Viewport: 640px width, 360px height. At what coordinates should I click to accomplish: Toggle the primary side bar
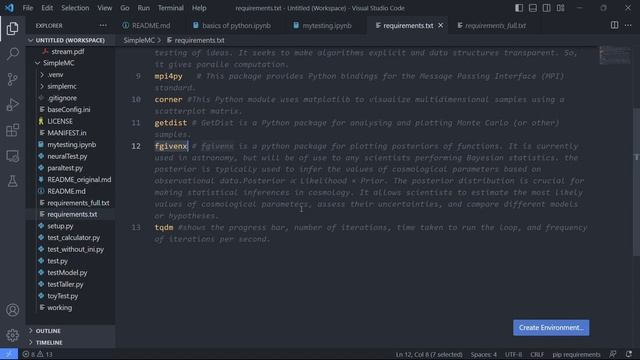tap(519, 8)
